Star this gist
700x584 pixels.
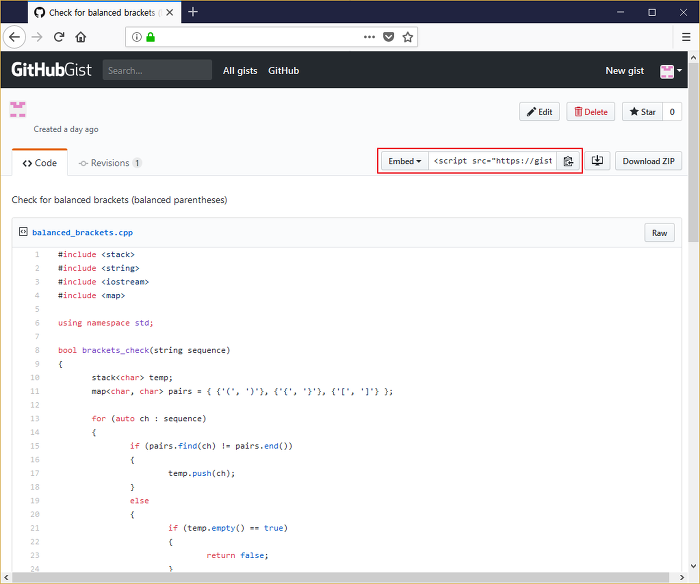pyautogui.click(x=642, y=112)
